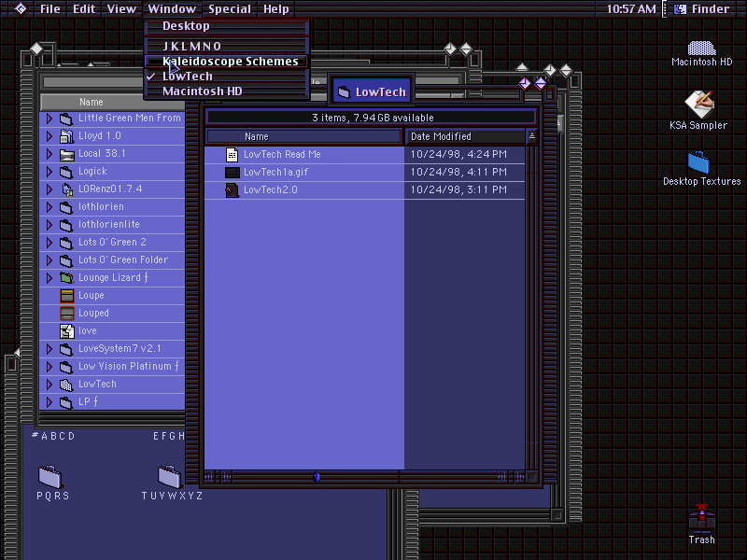Image resolution: width=747 pixels, height=560 pixels.
Task: Click the menu bar clock
Action: pos(631,9)
